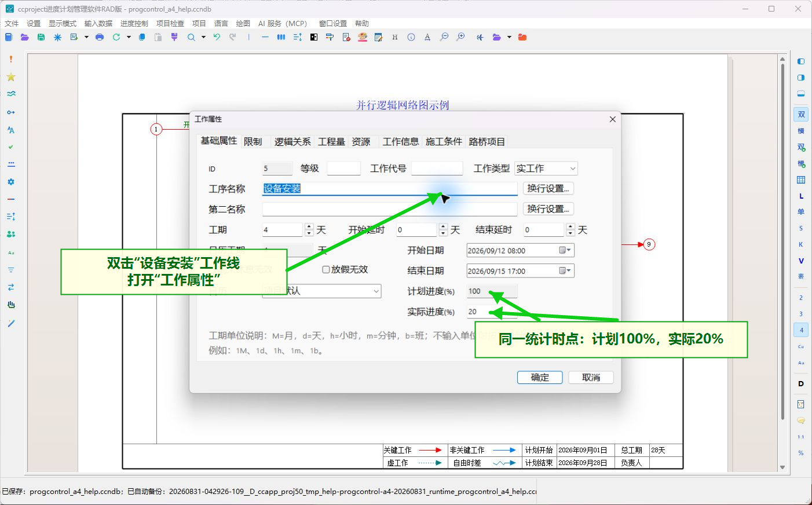Screen dimensions: 812x505
Task: Click the green people group sidebar icon
Action: click(x=11, y=234)
